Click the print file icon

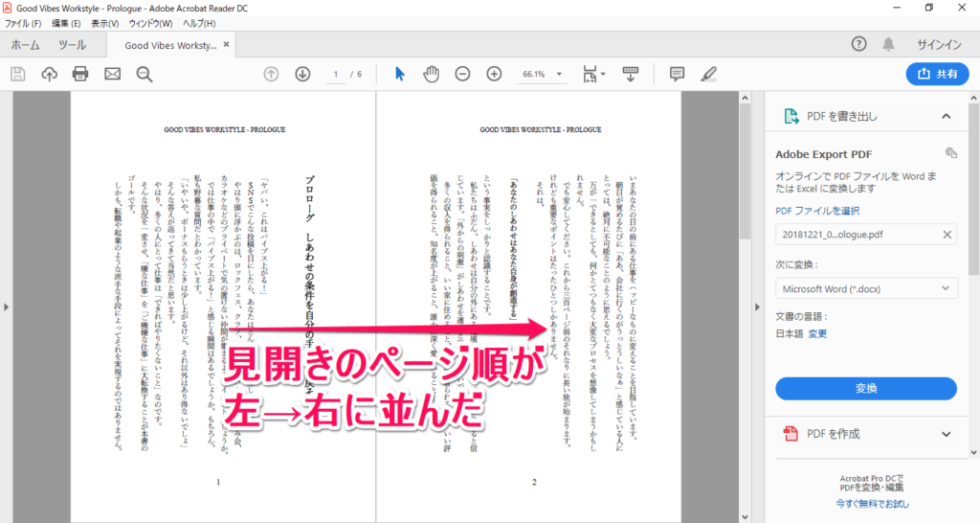pos(80,74)
